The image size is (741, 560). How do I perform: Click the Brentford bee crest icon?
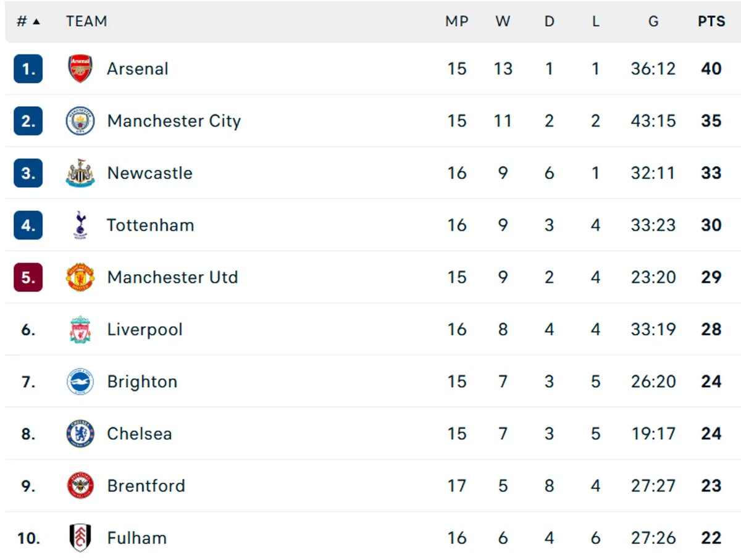(x=80, y=486)
